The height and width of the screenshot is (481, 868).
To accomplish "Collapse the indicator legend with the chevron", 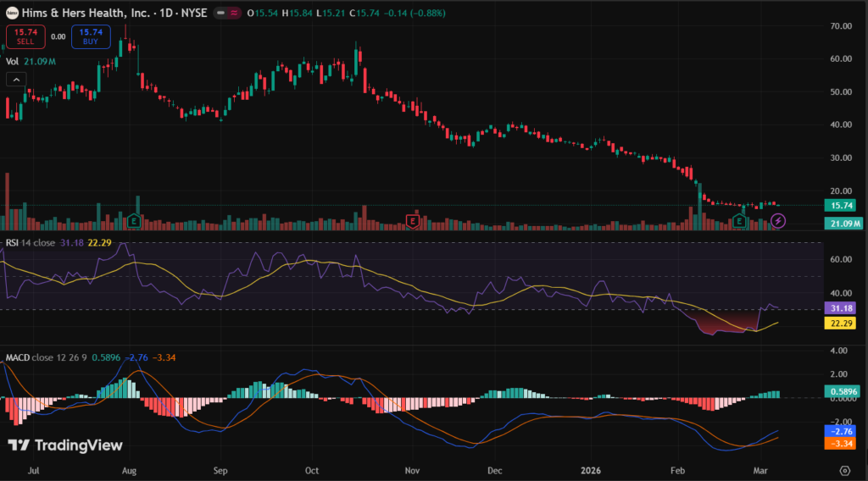I will (15, 80).
